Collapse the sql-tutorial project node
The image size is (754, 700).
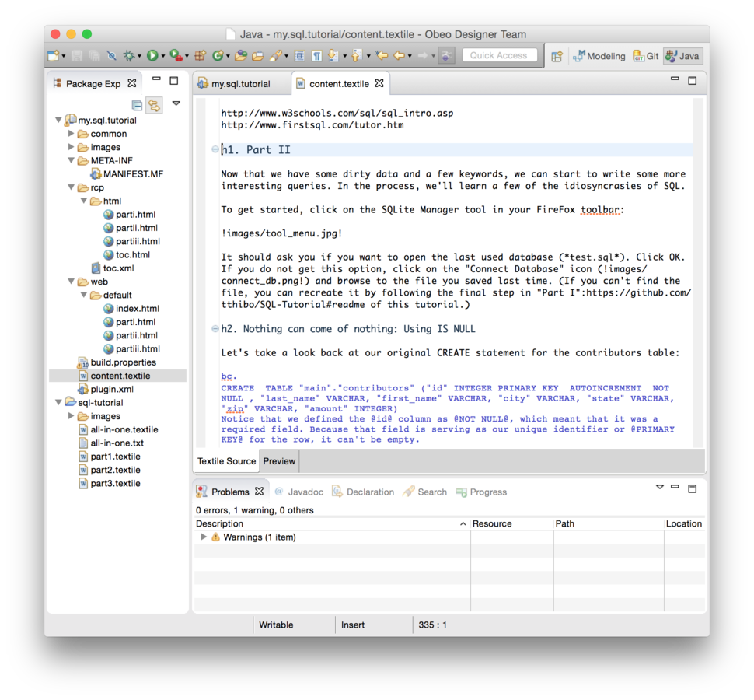tap(58, 402)
